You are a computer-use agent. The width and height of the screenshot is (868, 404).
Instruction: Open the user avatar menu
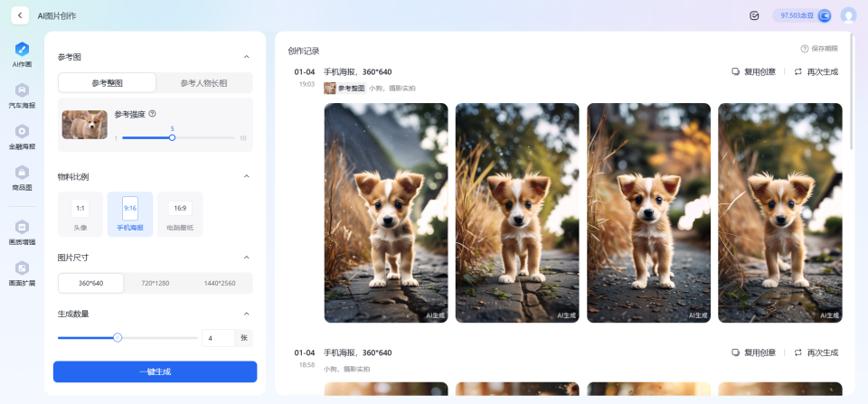848,15
